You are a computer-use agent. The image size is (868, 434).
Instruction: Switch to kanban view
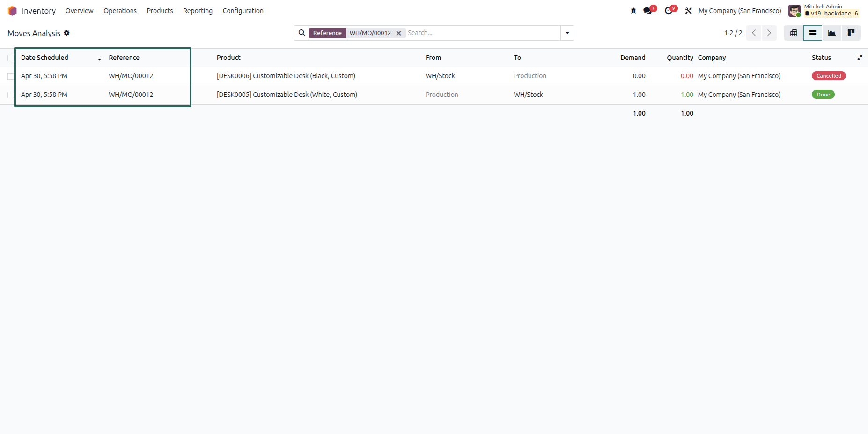click(x=851, y=33)
